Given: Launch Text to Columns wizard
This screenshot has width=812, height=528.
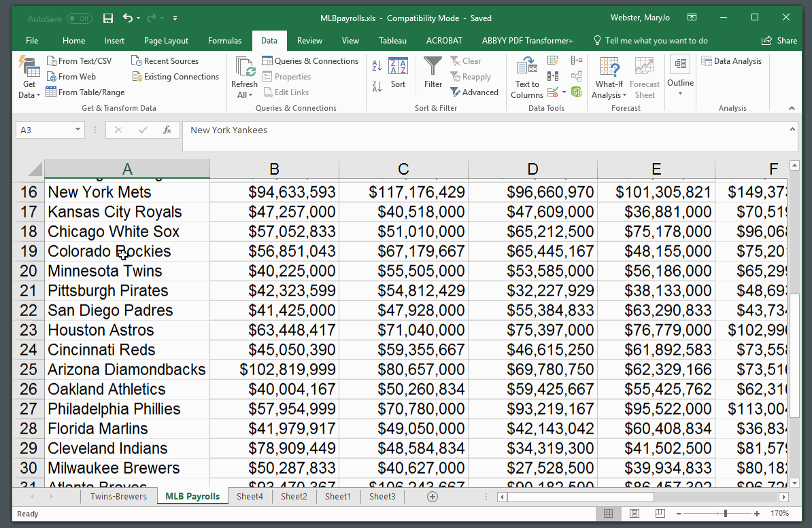Looking at the screenshot, I should pos(527,77).
